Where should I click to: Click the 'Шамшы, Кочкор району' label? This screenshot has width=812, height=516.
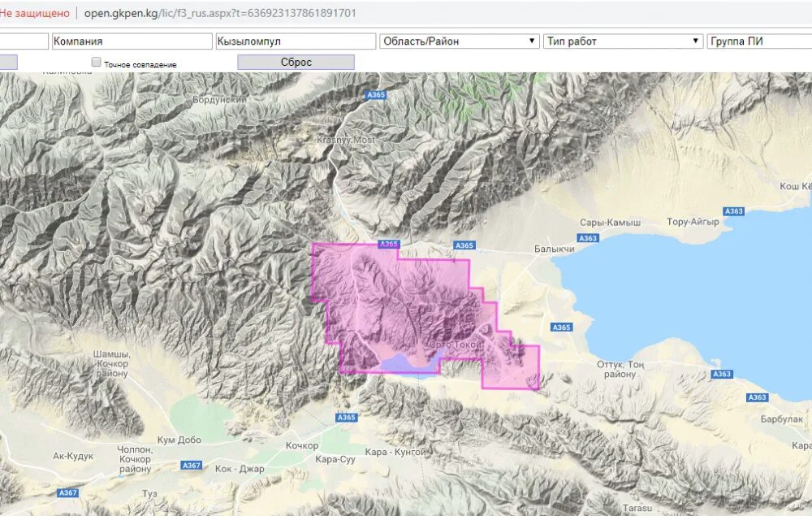(111, 364)
